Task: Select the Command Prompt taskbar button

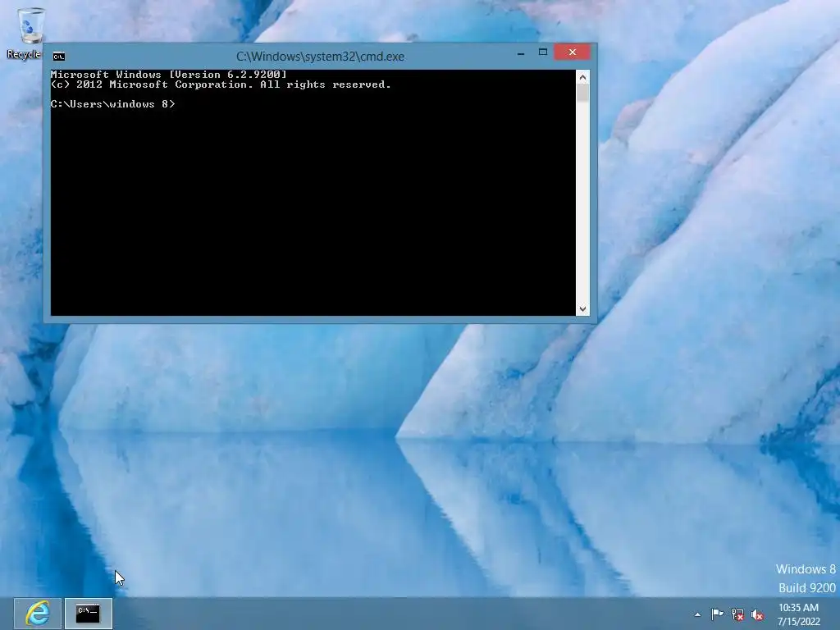Action: click(x=89, y=613)
